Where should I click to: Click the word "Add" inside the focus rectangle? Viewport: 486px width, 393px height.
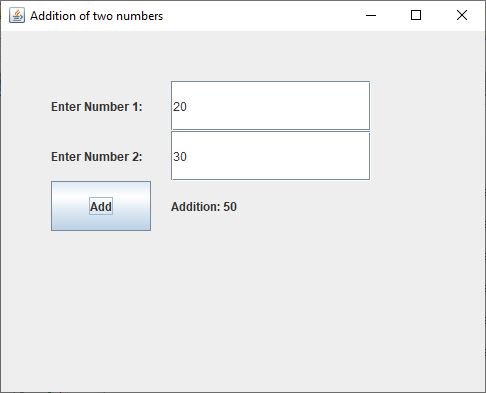point(101,207)
